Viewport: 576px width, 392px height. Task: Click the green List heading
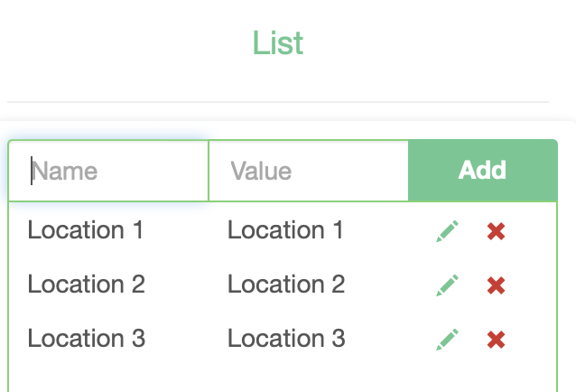pyautogui.click(x=278, y=43)
